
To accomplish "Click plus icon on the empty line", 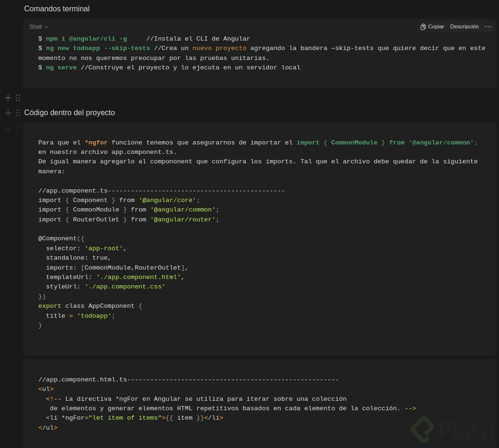I will click(8, 98).
